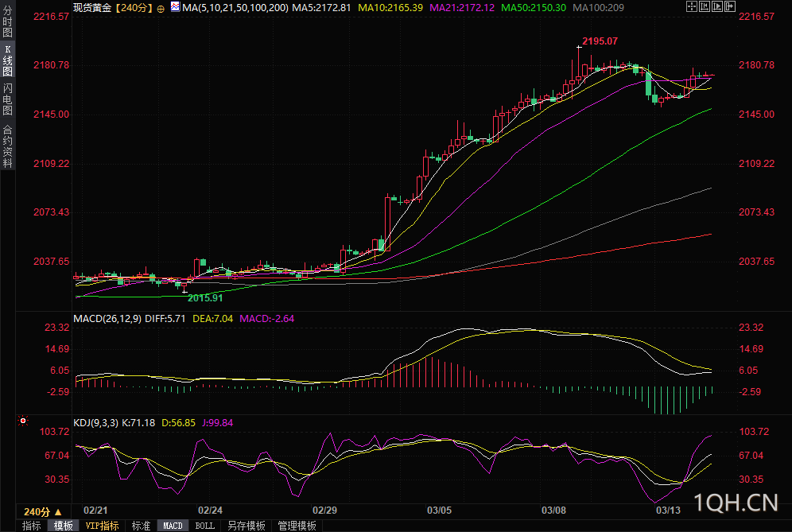The width and height of the screenshot is (792, 532).
Task: Toggle the MACD template button
Action: coord(173,526)
